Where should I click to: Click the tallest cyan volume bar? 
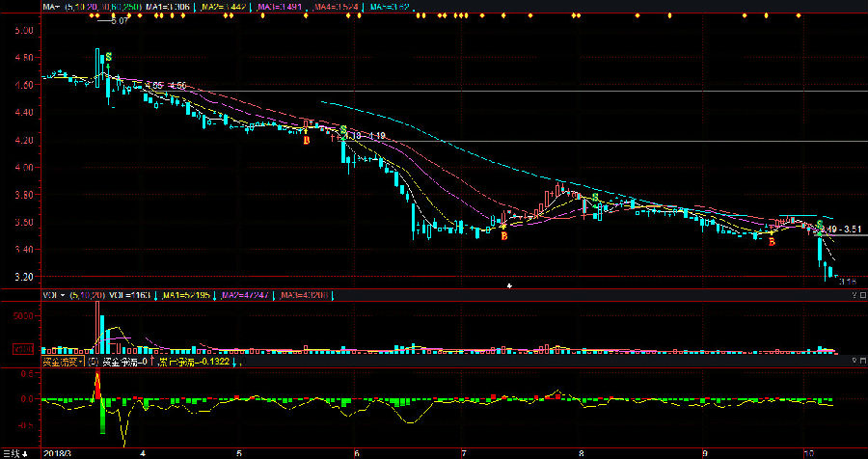[98, 328]
